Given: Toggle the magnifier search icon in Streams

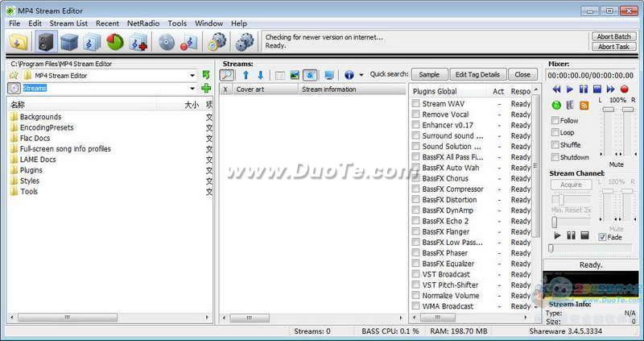Looking at the screenshot, I should (227, 75).
